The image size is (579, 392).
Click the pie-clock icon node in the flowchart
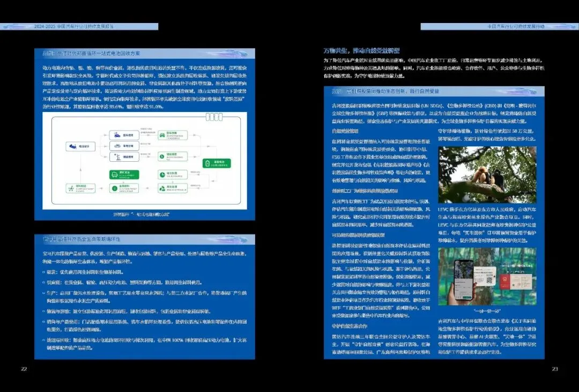click(173, 175)
